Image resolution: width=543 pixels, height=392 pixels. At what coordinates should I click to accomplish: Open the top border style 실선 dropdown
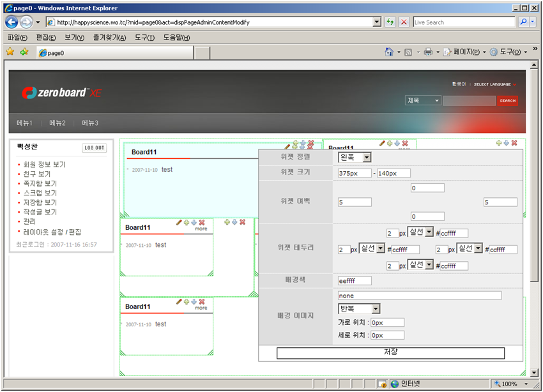pyautogui.click(x=420, y=232)
